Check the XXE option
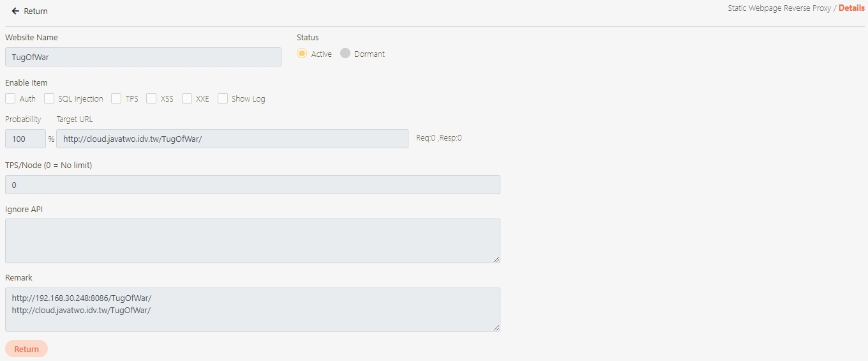The height and width of the screenshot is (361, 868). point(187,98)
